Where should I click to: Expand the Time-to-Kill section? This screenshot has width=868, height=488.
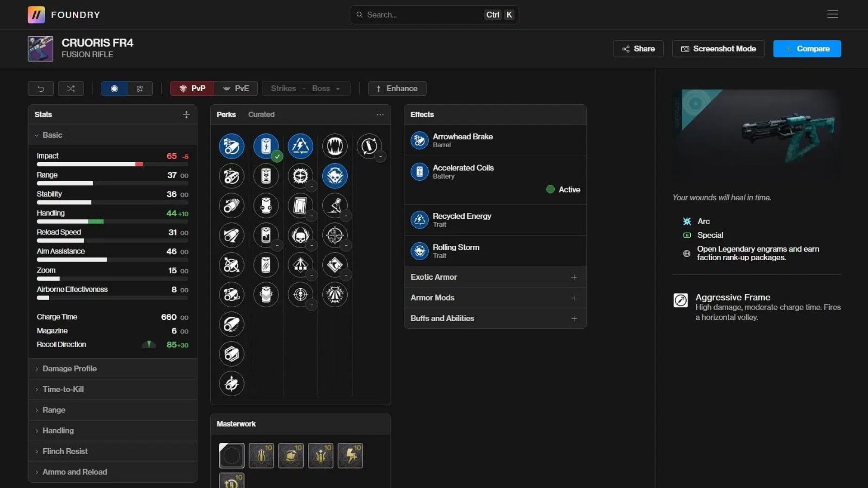point(112,389)
